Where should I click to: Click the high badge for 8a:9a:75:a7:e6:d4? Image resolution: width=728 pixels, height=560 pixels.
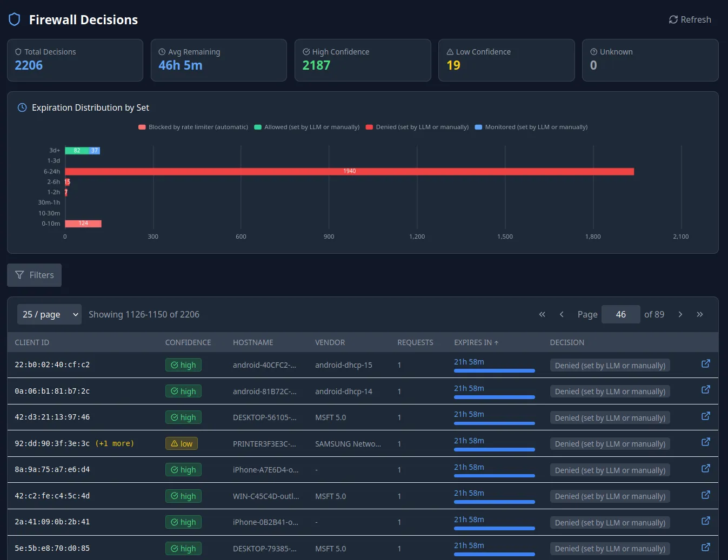coord(183,470)
